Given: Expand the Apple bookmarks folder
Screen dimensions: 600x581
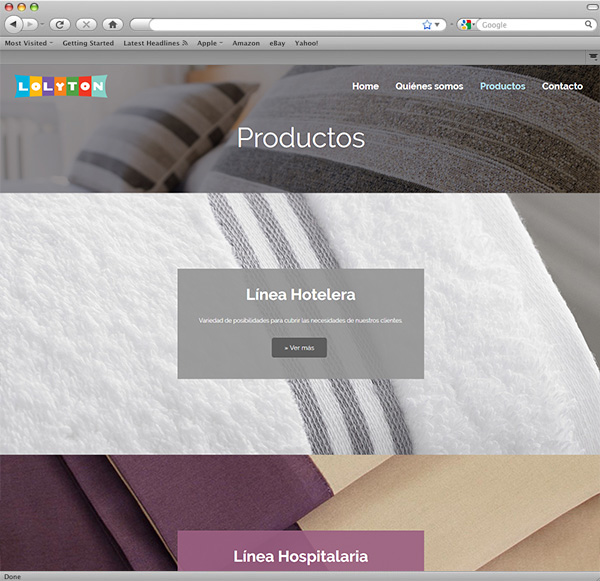Looking at the screenshot, I should tap(209, 44).
